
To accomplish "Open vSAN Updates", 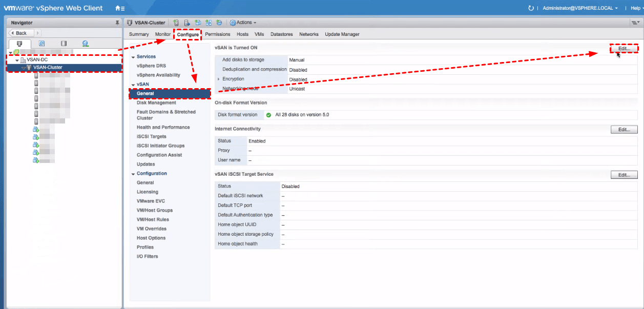I will pos(146,164).
